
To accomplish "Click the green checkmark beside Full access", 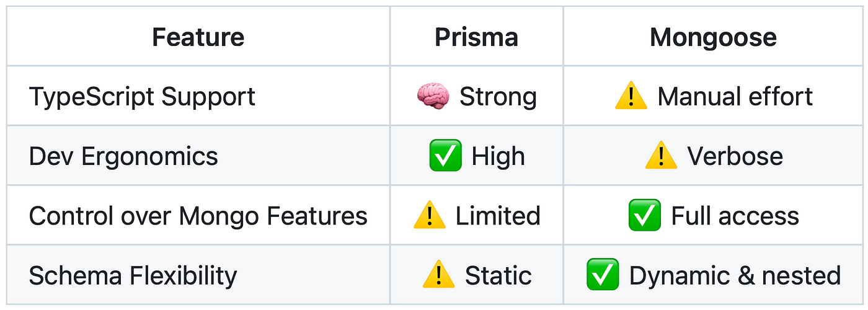I will click(x=644, y=215).
